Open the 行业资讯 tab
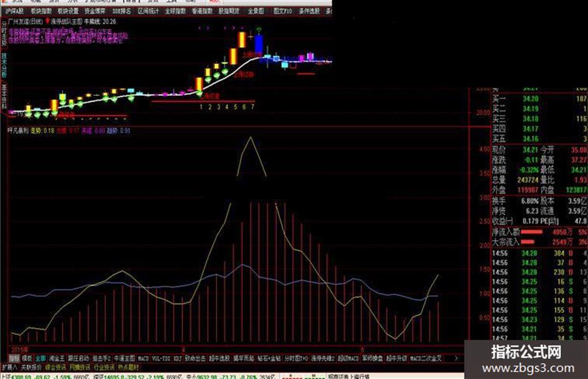Image resolution: width=588 pixels, height=379 pixels. [104, 367]
